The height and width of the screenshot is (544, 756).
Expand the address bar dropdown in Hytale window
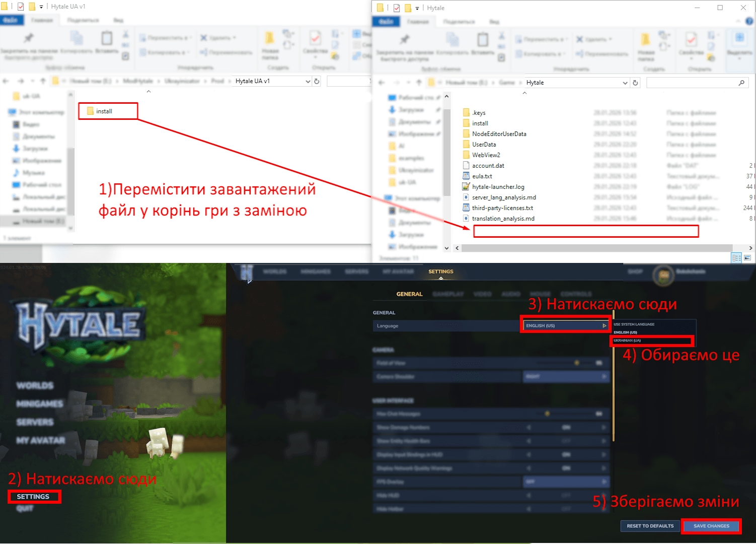(625, 83)
